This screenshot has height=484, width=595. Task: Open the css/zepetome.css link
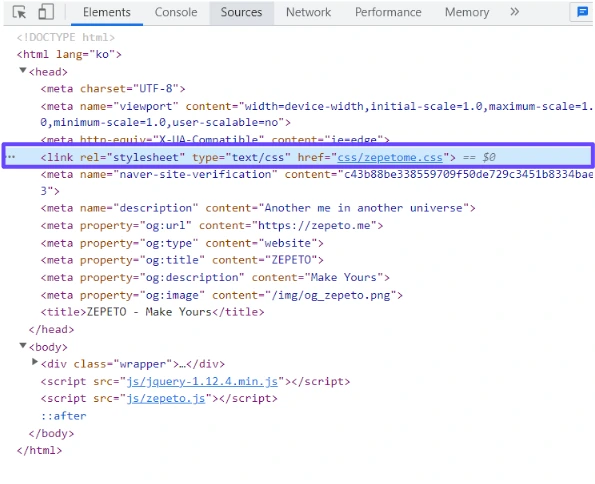[390, 157]
